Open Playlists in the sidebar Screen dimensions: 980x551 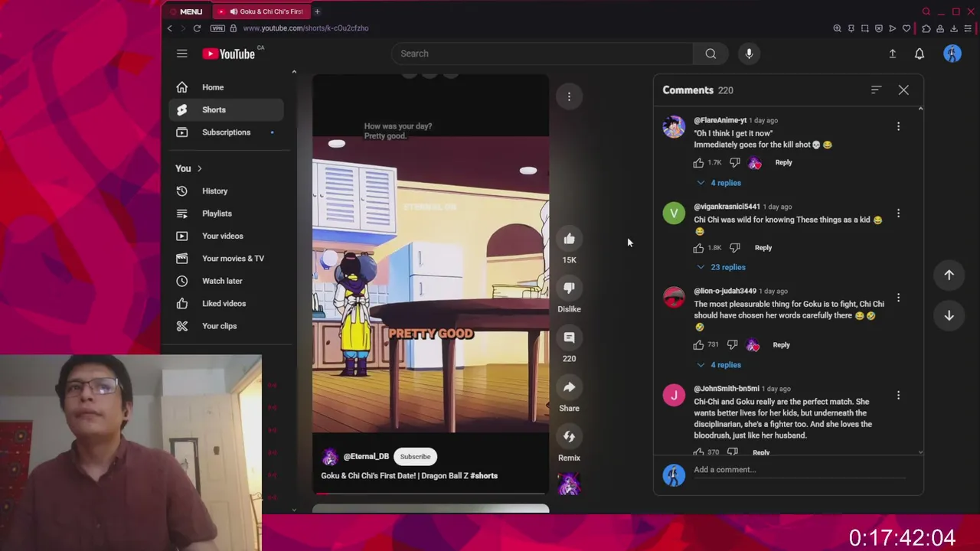pyautogui.click(x=227, y=214)
